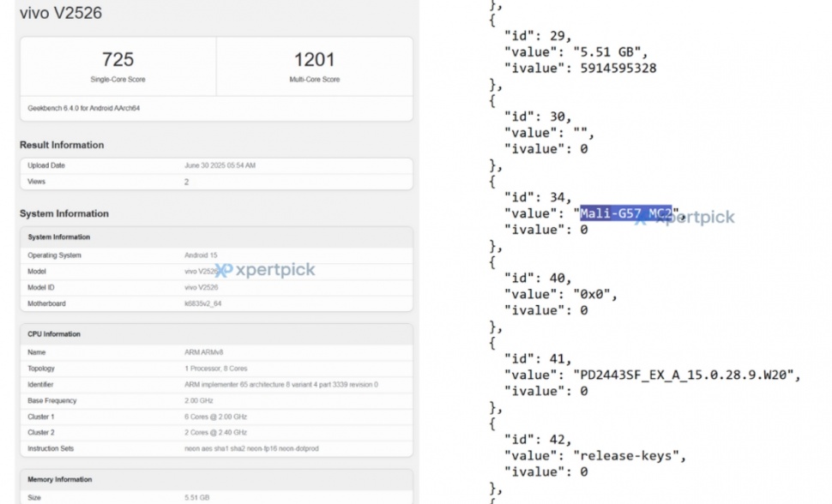The width and height of the screenshot is (832, 504).
Task: Select the 'Android 15' value
Action: [x=201, y=255]
